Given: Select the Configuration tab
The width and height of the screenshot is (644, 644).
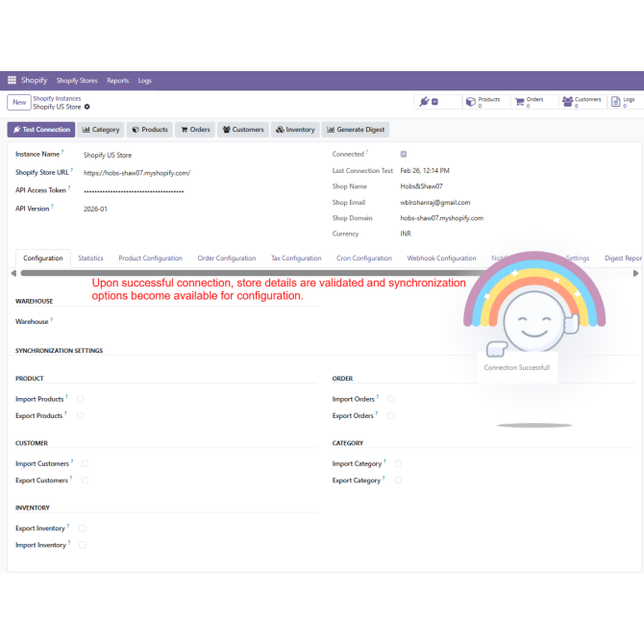Looking at the screenshot, I should (43, 258).
